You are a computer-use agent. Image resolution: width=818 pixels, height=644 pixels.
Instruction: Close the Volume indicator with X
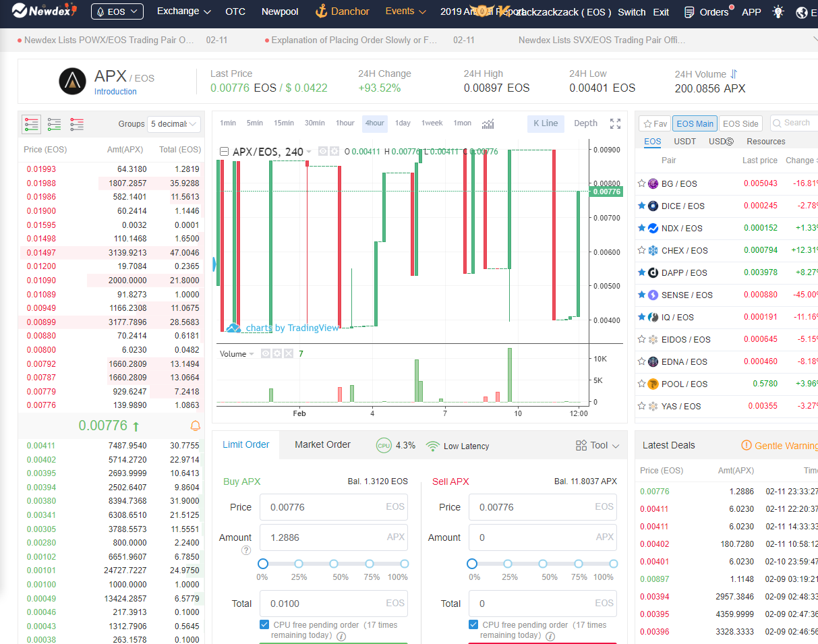tap(289, 353)
